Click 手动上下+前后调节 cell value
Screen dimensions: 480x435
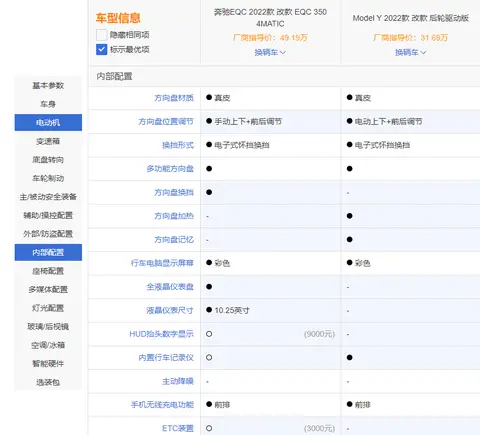248,121
